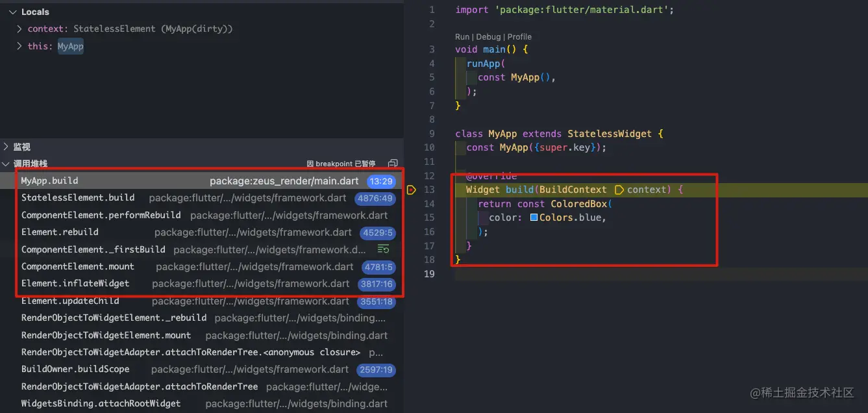Click the 4876:49 line badge
The width and height of the screenshot is (868, 413).
point(376,198)
